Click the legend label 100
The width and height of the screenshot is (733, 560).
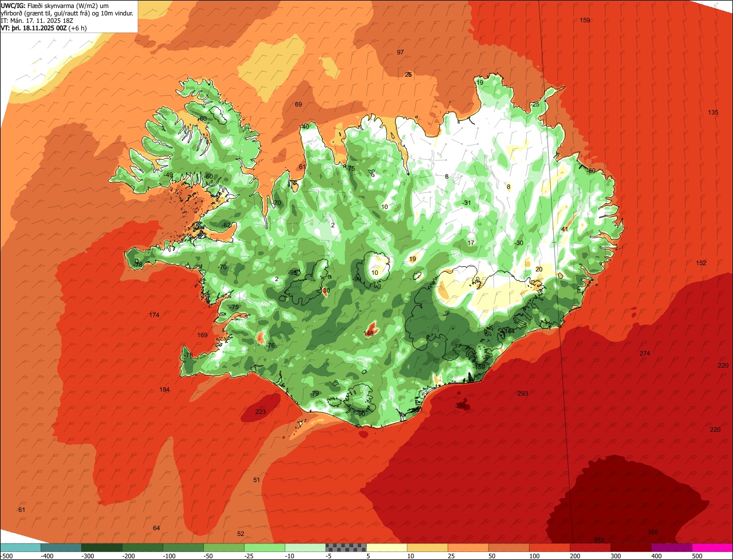(534, 555)
